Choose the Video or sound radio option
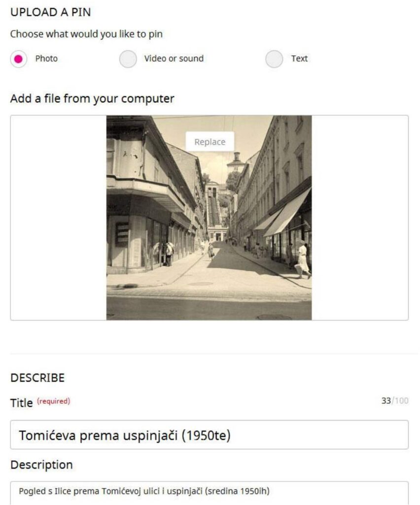 tap(128, 59)
